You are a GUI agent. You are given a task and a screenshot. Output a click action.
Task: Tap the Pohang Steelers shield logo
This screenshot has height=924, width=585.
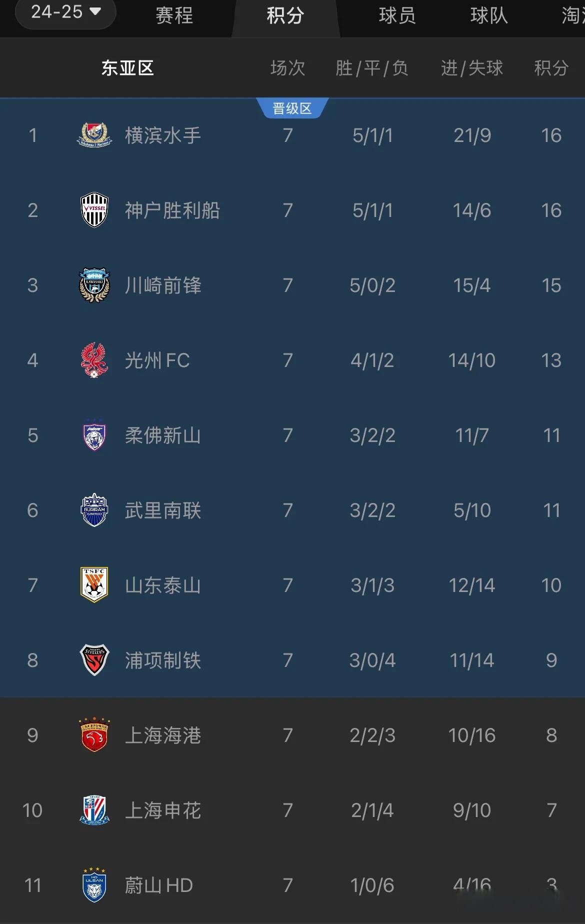click(x=94, y=660)
